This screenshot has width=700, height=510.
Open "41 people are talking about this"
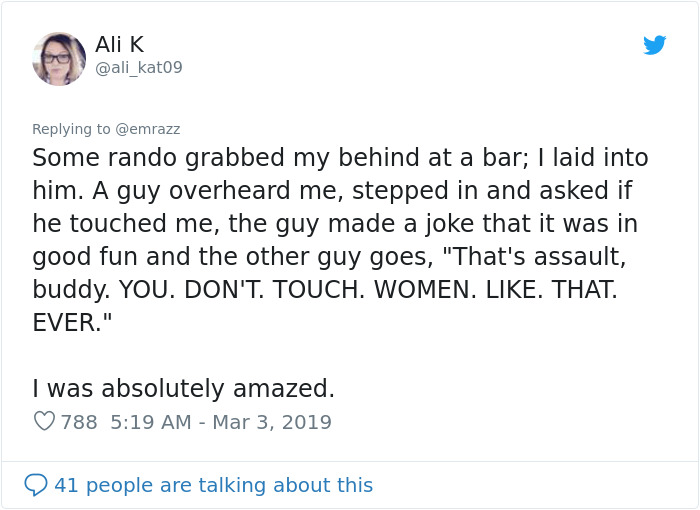coord(213,485)
